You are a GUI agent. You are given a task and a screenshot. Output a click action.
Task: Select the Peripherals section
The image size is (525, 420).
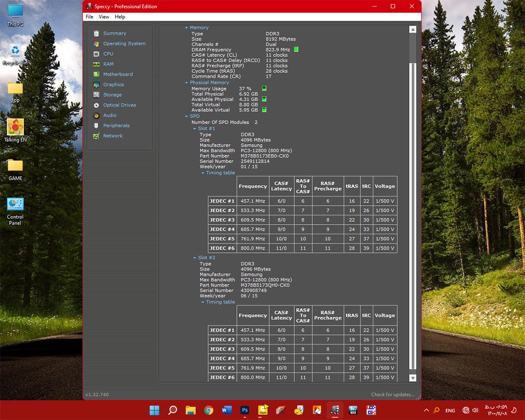(x=116, y=126)
